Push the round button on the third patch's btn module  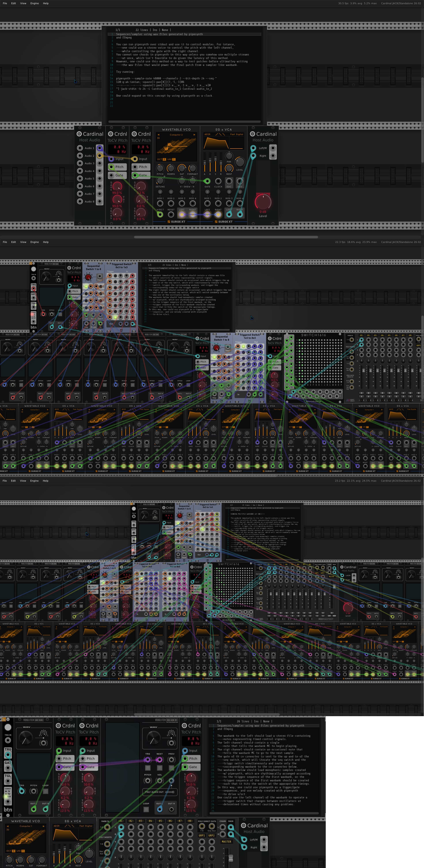[134, 508]
